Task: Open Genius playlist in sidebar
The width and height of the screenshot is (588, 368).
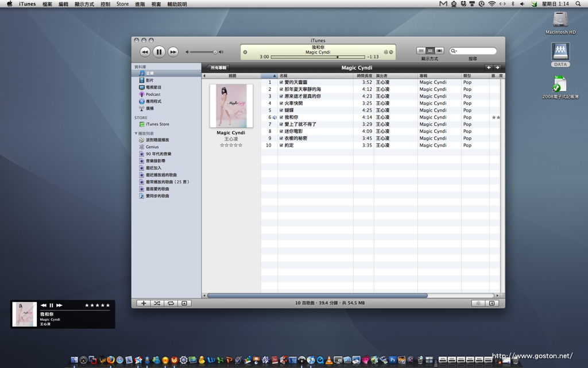Action: pyautogui.click(x=166, y=147)
